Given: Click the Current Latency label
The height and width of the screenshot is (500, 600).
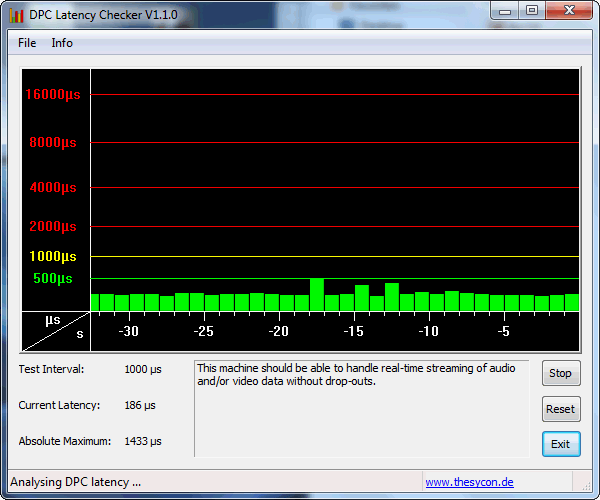Looking at the screenshot, I should point(59,405).
